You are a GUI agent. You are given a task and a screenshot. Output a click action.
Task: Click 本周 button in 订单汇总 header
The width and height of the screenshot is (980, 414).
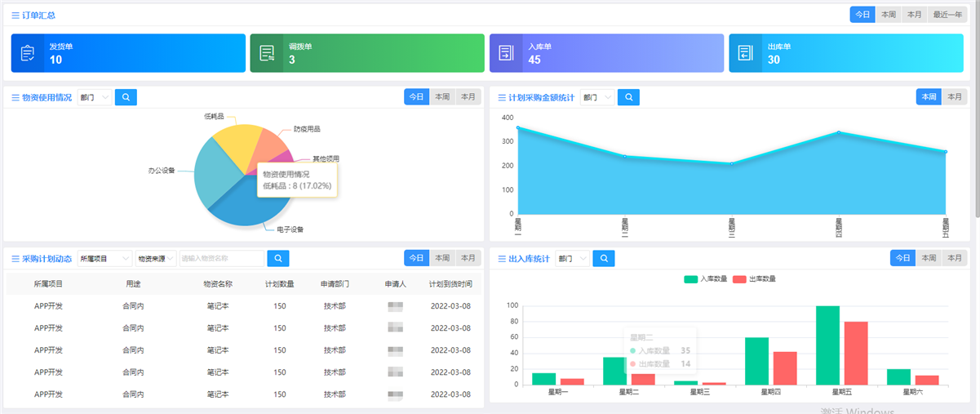[889, 15]
